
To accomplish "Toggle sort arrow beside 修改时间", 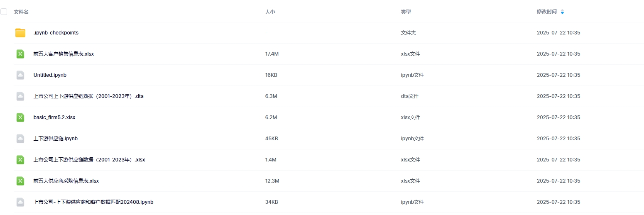I will pyautogui.click(x=562, y=12).
